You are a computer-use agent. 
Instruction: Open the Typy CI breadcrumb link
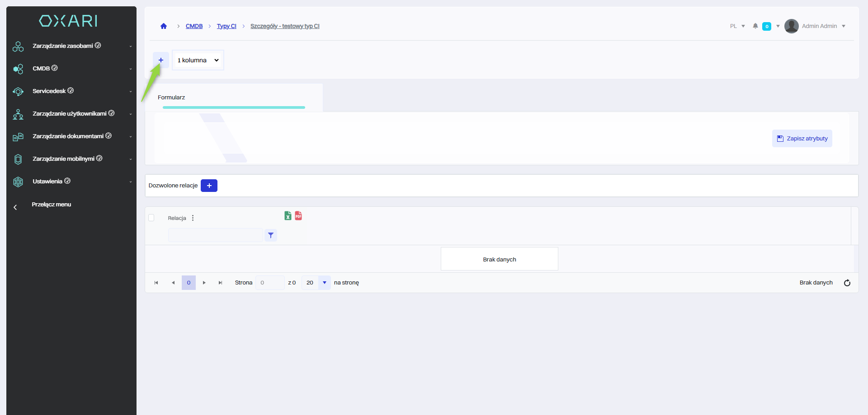coord(226,26)
